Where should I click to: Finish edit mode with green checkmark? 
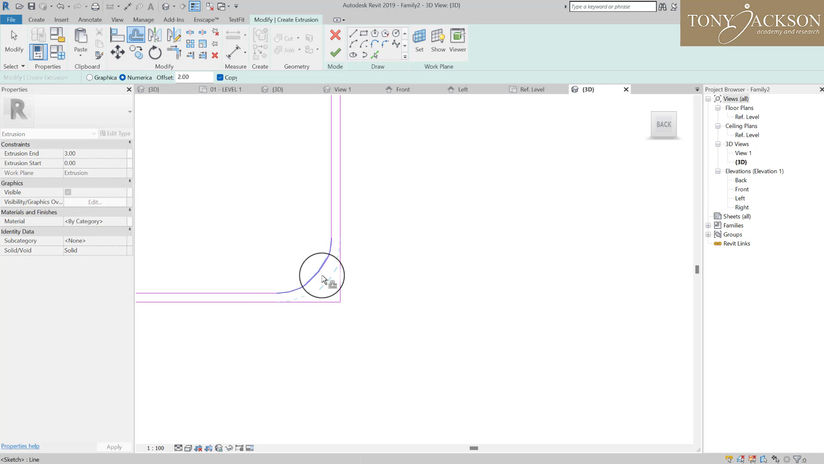coord(335,53)
